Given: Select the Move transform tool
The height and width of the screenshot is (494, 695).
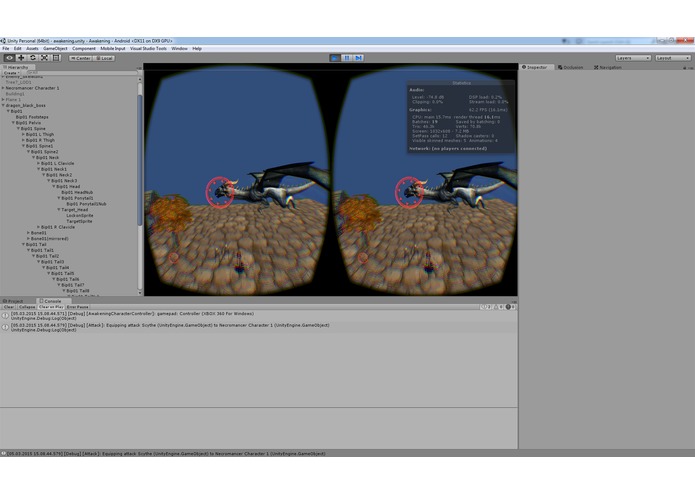Looking at the screenshot, I should click(21, 58).
